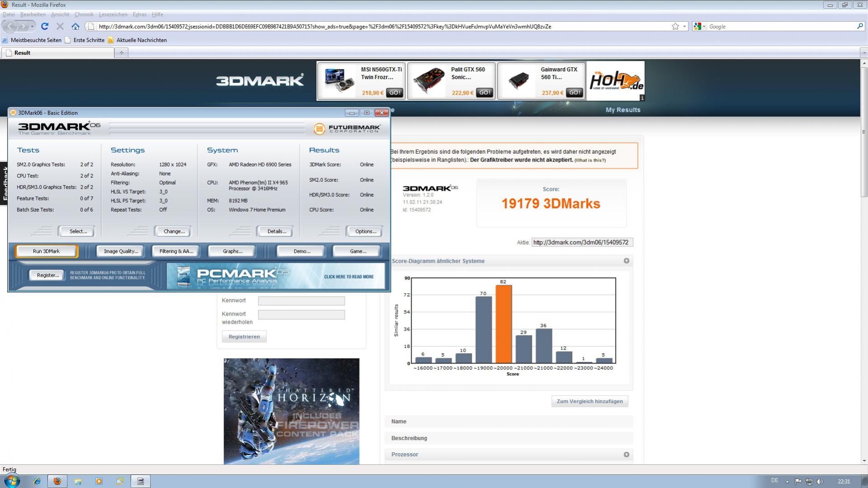Viewport: 868px width, 488px height.
Task: Click system Details button
Action: pos(276,232)
